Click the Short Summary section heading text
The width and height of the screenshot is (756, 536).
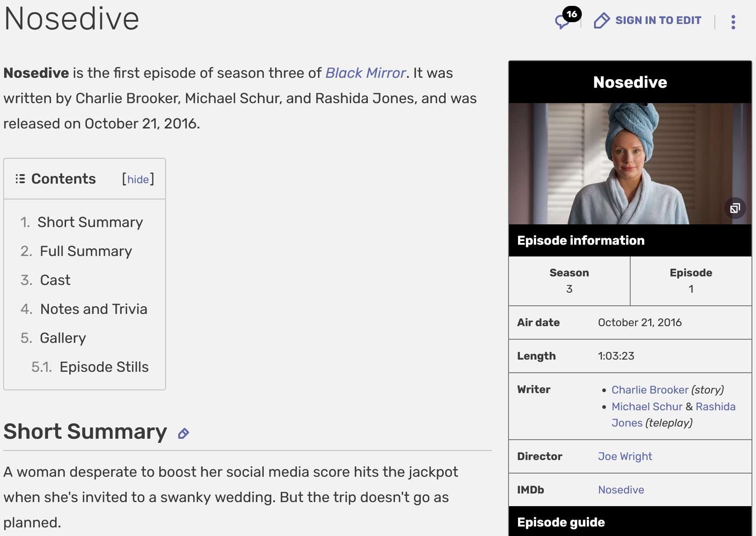point(85,432)
